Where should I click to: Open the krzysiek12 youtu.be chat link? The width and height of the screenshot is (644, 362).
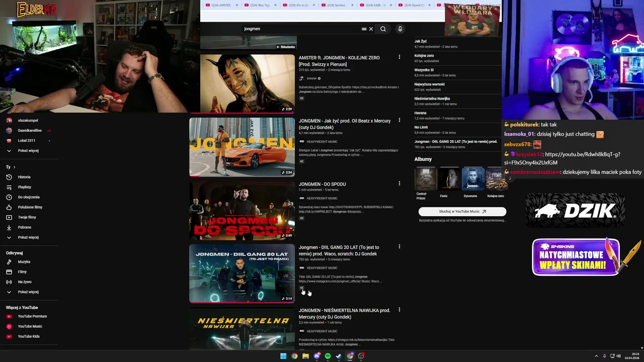(562, 158)
